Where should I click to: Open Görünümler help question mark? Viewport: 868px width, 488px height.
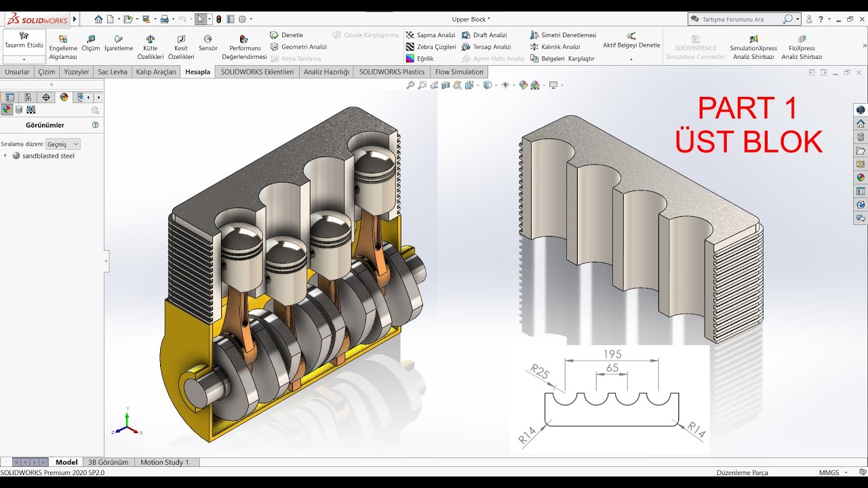click(x=95, y=125)
